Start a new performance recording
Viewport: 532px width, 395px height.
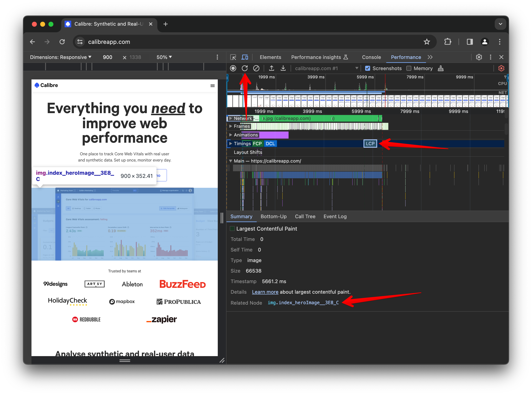(x=233, y=68)
